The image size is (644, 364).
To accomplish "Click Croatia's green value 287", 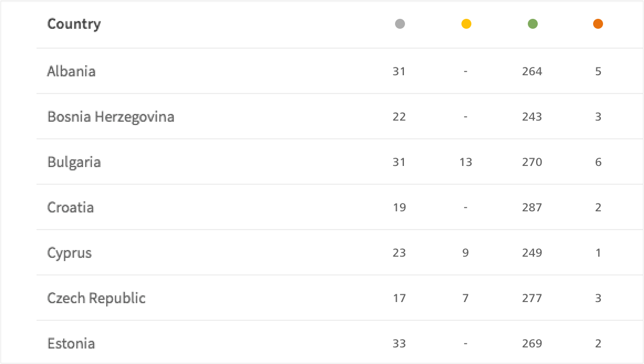I will (x=532, y=207).
